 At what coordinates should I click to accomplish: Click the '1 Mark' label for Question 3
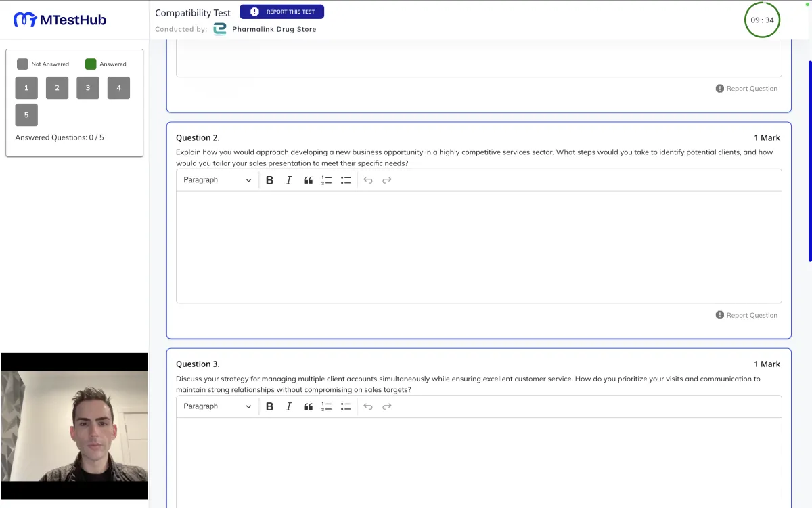(767, 364)
